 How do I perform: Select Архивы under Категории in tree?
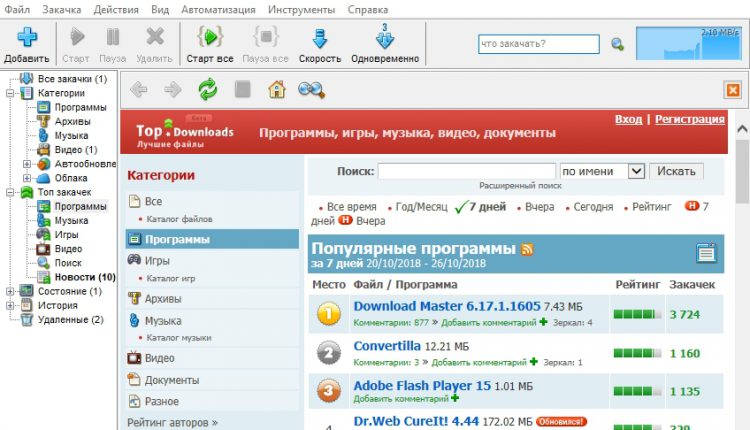coord(72,121)
